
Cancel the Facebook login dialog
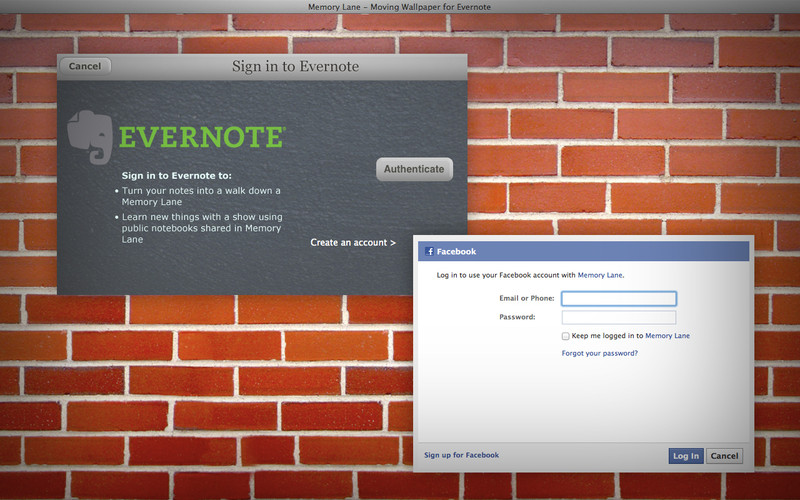[x=724, y=456]
